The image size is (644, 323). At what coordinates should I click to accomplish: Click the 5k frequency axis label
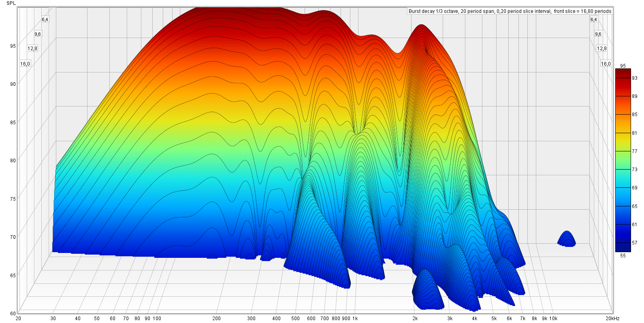click(x=494, y=319)
